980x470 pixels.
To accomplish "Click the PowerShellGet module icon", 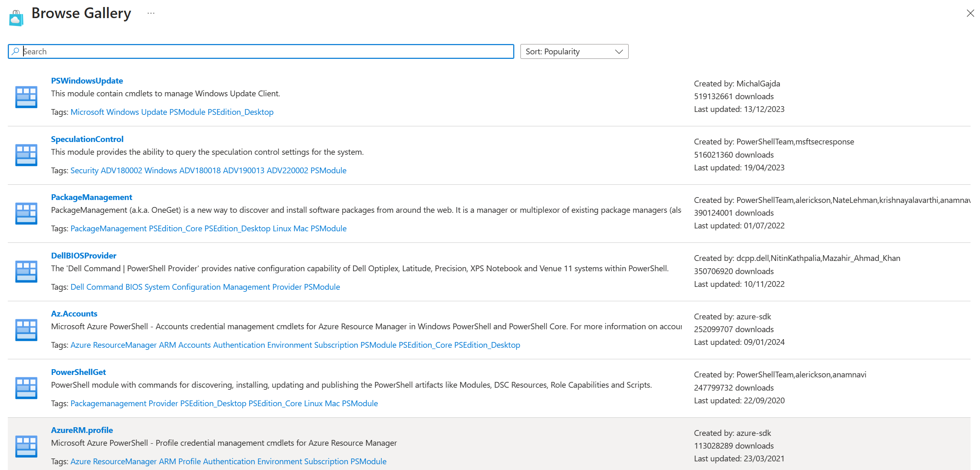I will coord(26,388).
